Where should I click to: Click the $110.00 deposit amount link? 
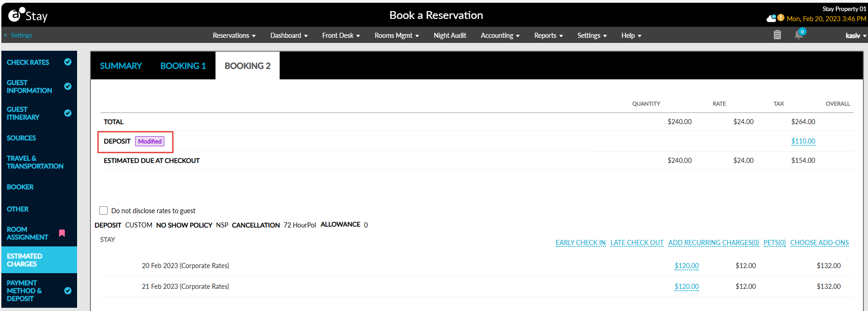coord(803,141)
